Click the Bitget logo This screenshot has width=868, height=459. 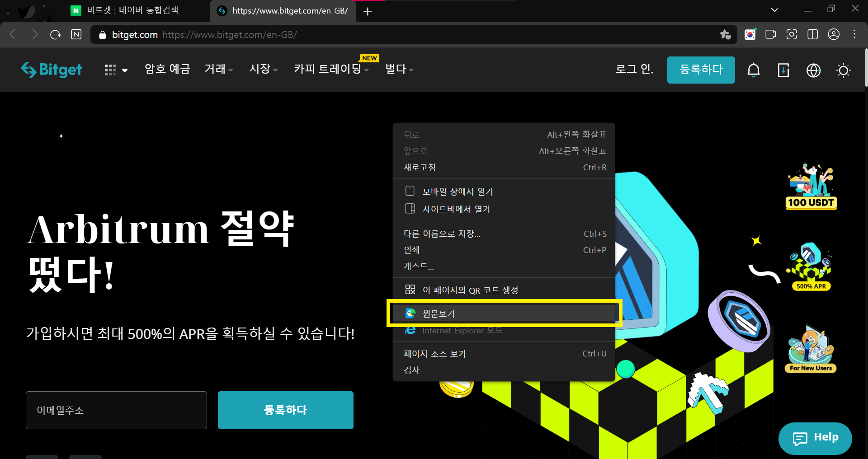tap(52, 70)
